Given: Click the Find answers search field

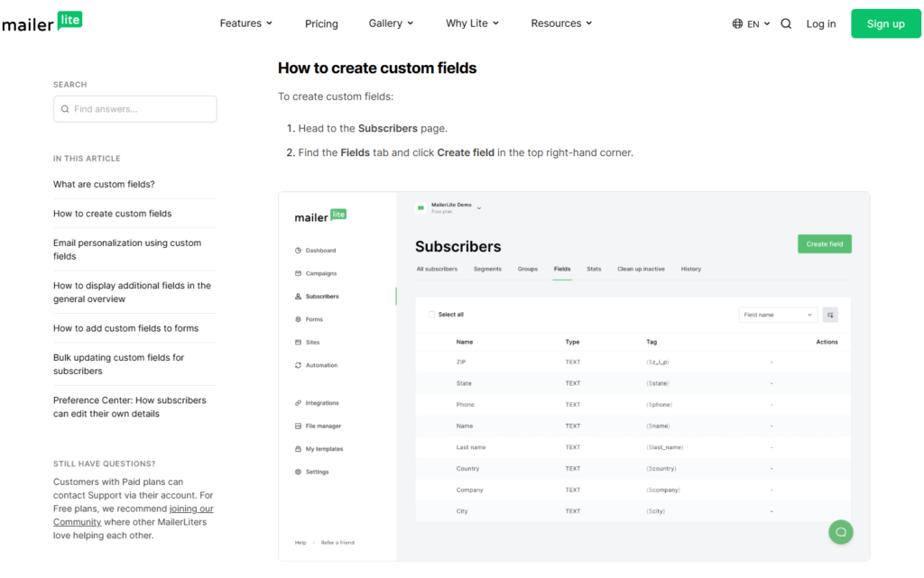Looking at the screenshot, I should click(x=135, y=109).
